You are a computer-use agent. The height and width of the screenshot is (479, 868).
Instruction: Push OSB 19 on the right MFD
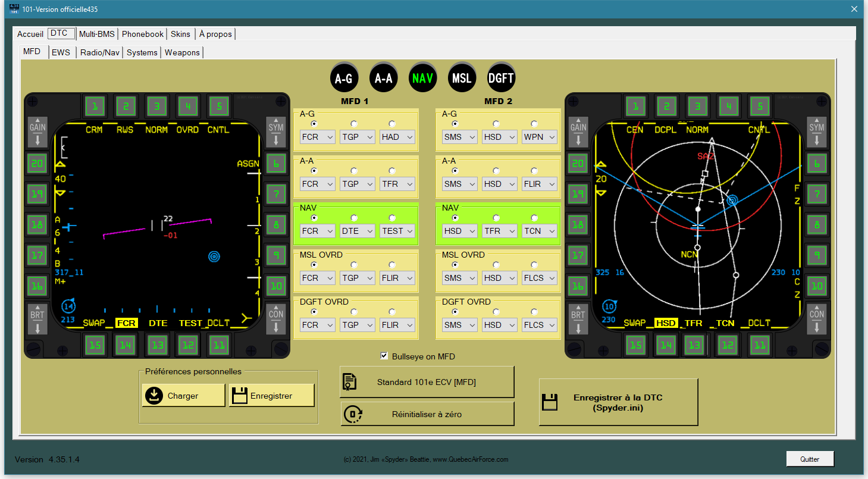pos(578,194)
